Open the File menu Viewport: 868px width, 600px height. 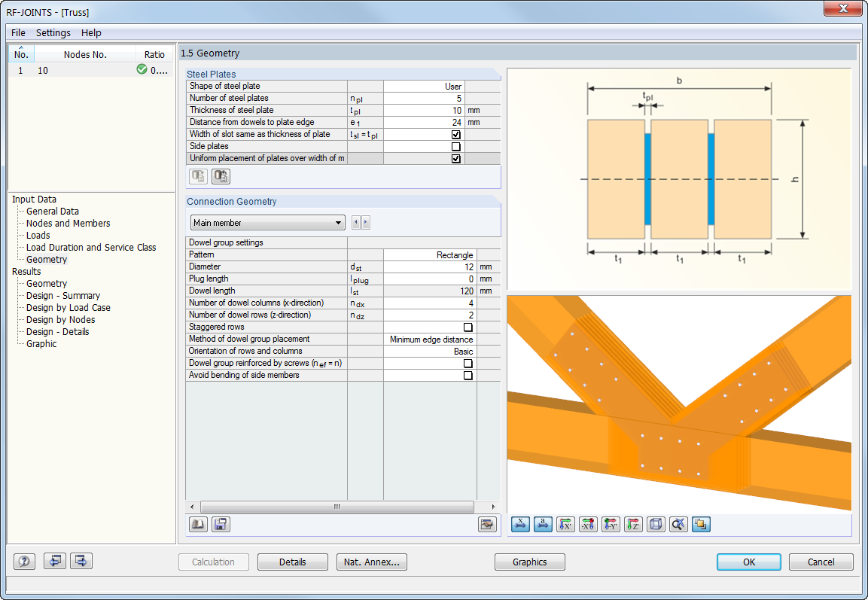click(x=17, y=32)
